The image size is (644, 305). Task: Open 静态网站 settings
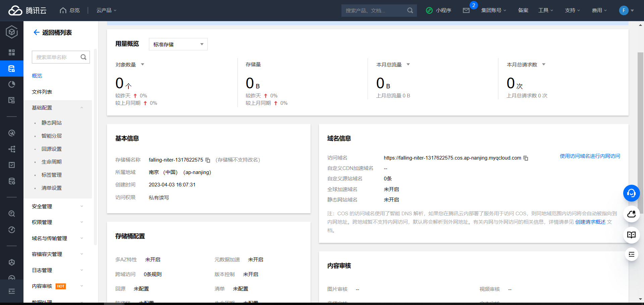pos(52,123)
